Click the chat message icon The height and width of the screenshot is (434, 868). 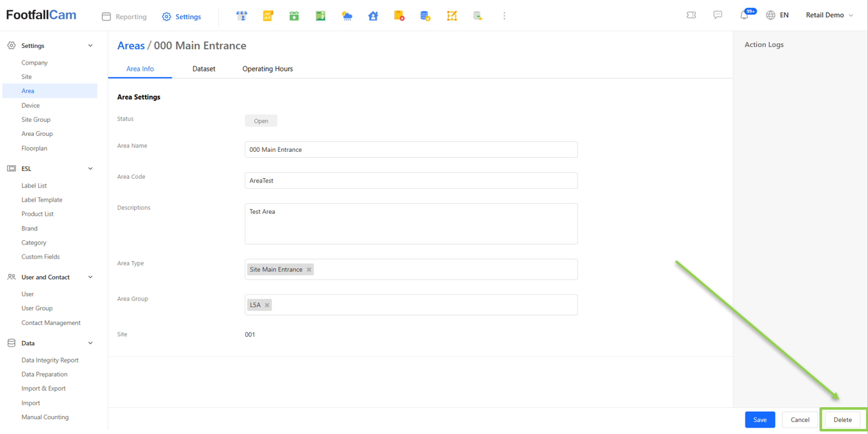click(718, 15)
